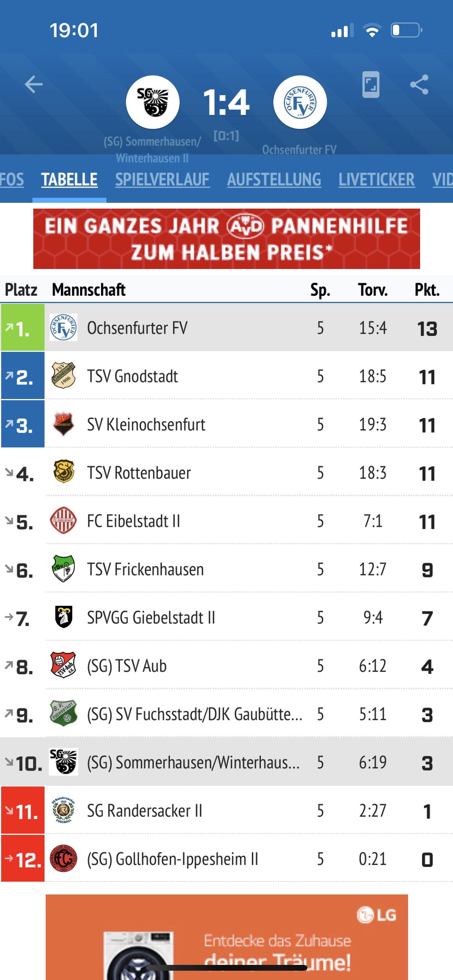The height and width of the screenshot is (980, 453).
Task: Switch to the AUFSTELLUNG tab
Action: (274, 180)
